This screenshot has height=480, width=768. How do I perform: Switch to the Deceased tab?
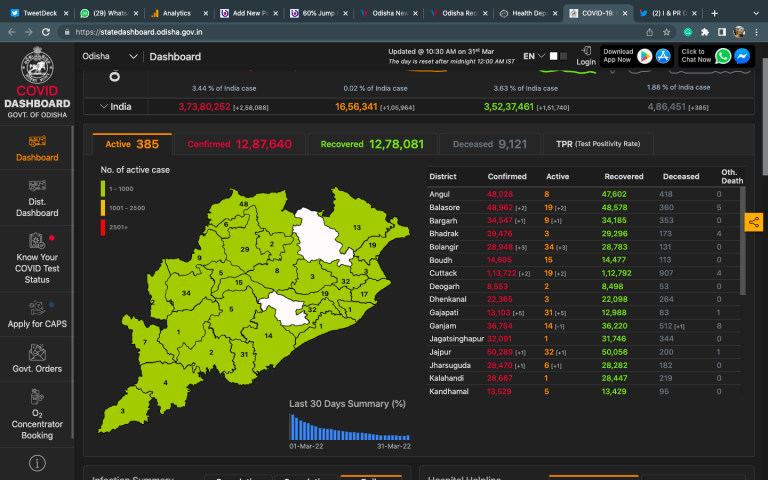[x=490, y=144]
